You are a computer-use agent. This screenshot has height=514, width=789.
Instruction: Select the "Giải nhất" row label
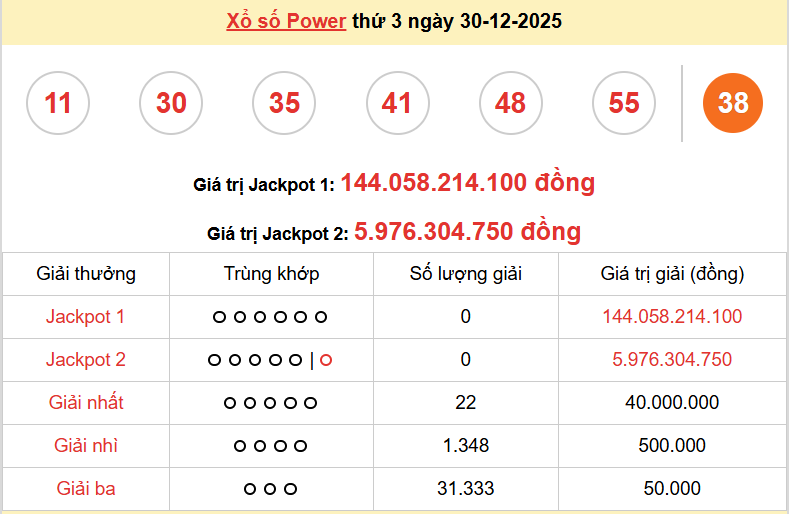[86, 403]
